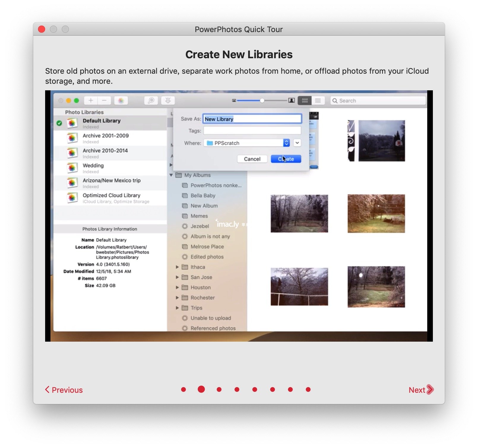478x448 pixels.
Task: Click the green checkmark beside Default Library
Action: pyautogui.click(x=59, y=123)
